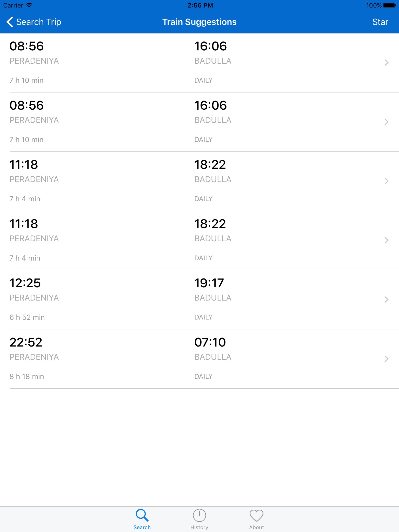399x532 pixels.
Task: Expand the 12:25 departure chevron
Action: [386, 300]
